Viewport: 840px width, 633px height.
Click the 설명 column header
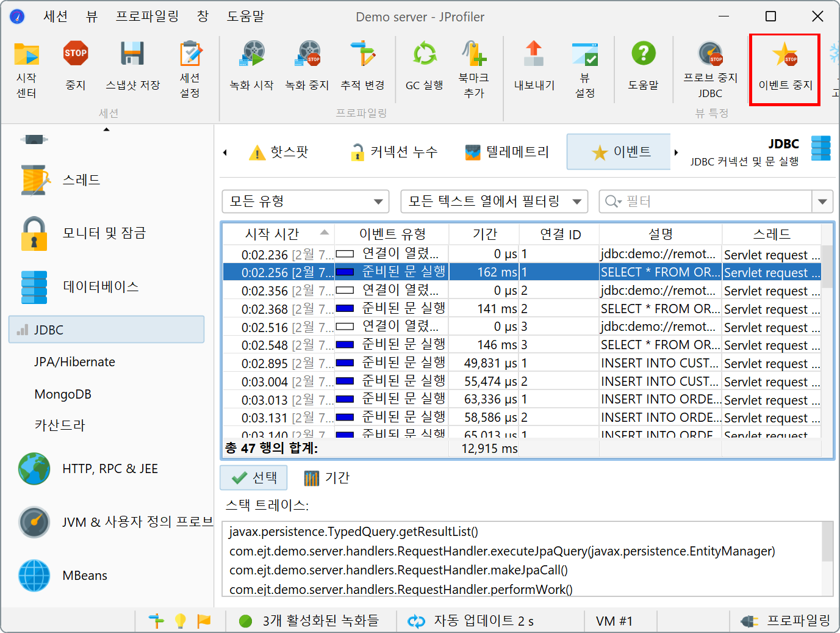(x=661, y=234)
